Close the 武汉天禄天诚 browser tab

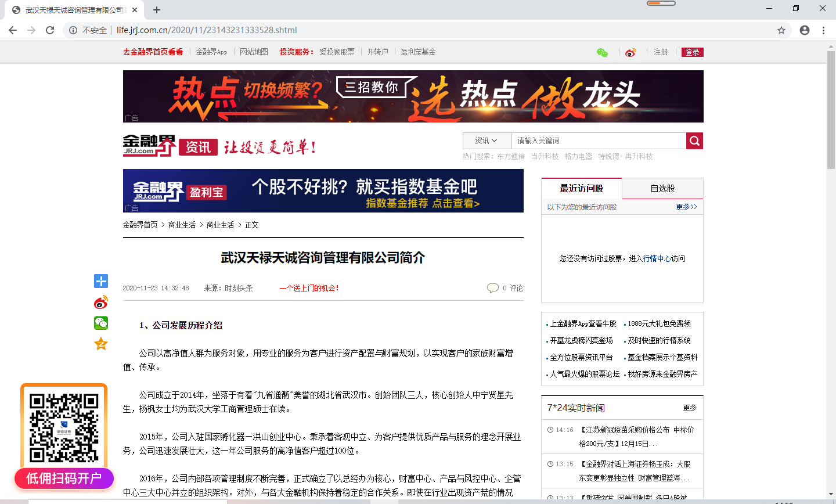click(135, 10)
